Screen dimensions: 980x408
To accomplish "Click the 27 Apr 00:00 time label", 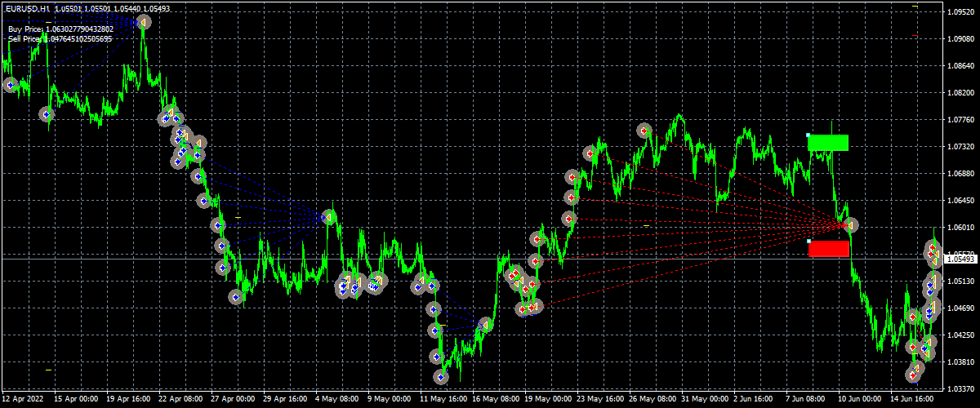I will (x=233, y=401).
